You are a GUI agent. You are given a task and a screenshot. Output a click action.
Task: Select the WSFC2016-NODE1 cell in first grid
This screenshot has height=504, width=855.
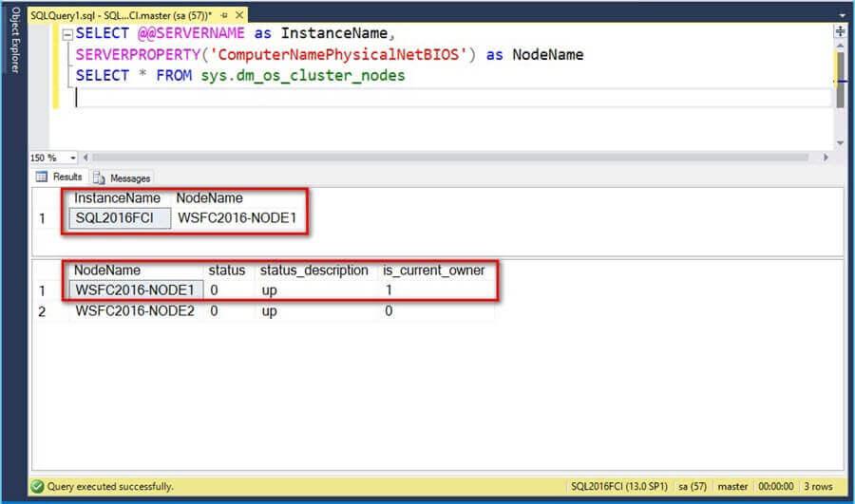pos(237,218)
